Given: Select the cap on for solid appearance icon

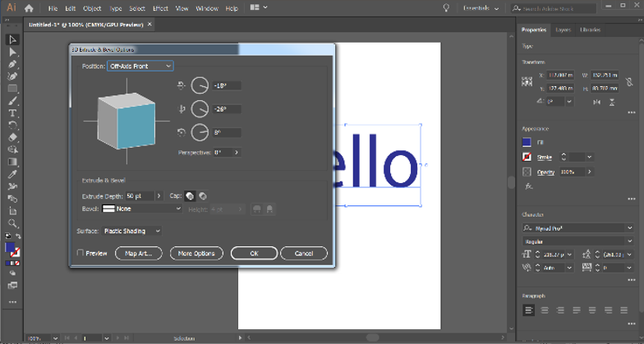Looking at the screenshot, I should pos(190,195).
